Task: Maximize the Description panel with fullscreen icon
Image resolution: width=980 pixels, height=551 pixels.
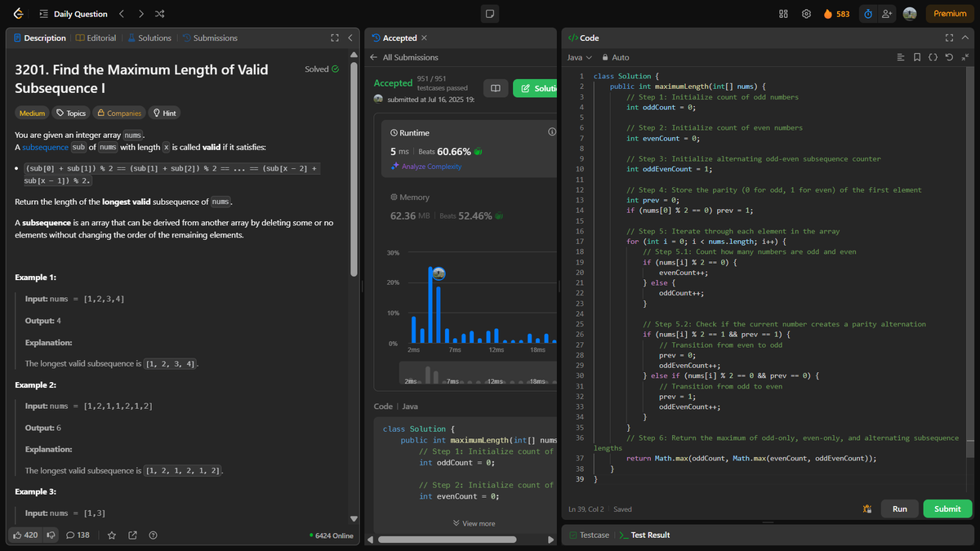Action: pos(334,38)
